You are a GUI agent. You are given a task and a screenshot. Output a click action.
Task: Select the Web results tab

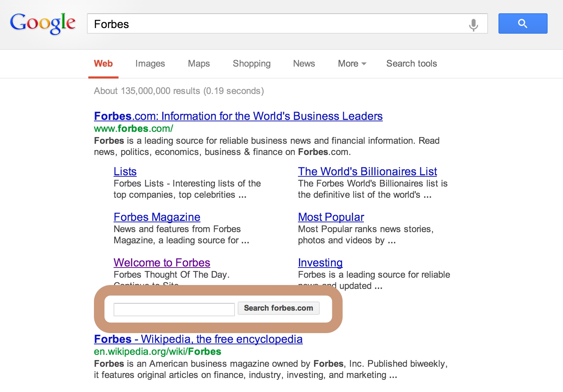pyautogui.click(x=103, y=63)
